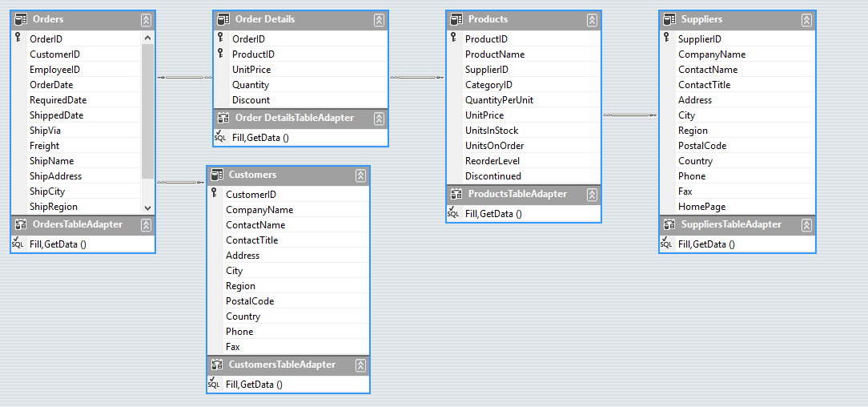The width and height of the screenshot is (868, 407).
Task: Collapse the Order DetailsTableAdapter section
Action: click(x=380, y=119)
